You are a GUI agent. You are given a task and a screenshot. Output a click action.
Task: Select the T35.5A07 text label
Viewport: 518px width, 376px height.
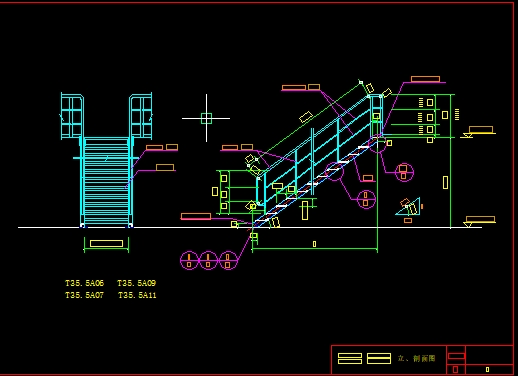click(84, 295)
